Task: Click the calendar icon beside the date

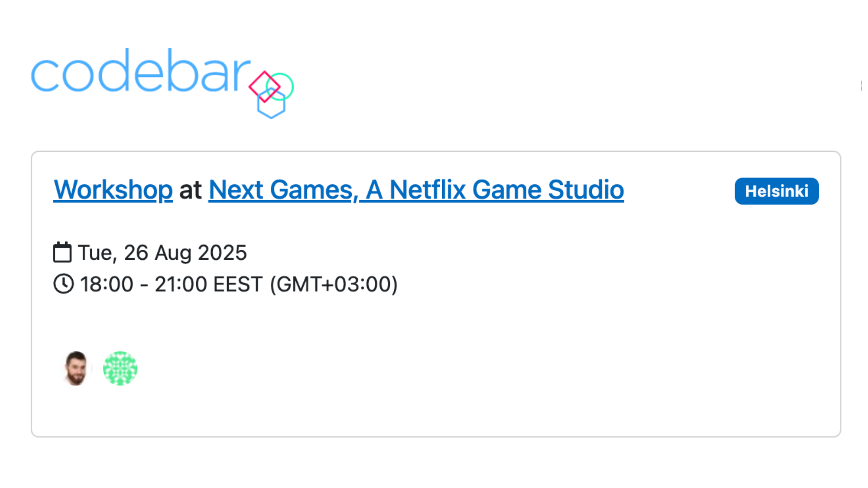Action: [x=62, y=252]
